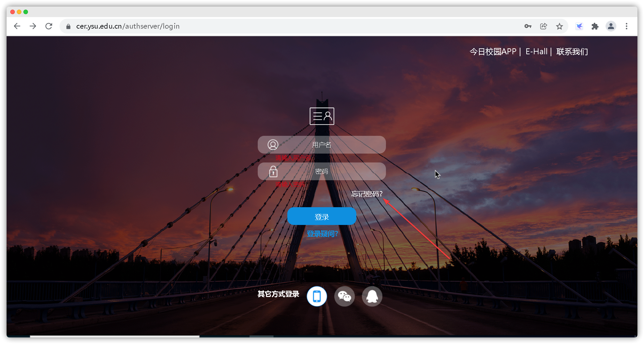Focus the 密码 password field
This screenshot has width=644, height=344.
coord(322,171)
